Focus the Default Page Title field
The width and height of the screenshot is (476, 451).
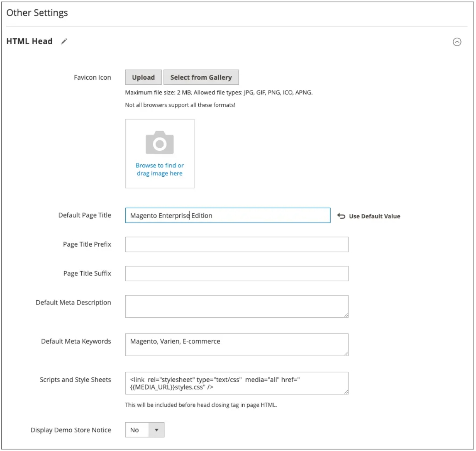tap(227, 215)
